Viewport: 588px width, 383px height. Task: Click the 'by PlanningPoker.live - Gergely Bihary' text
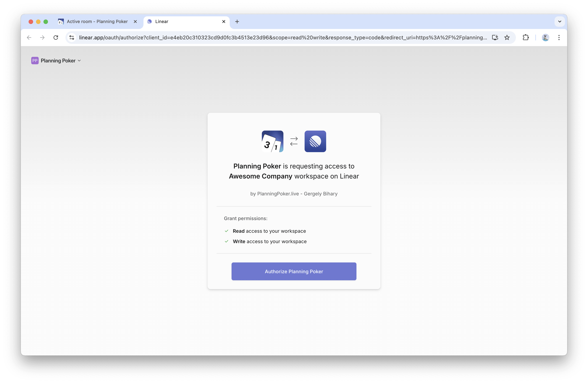coord(294,194)
